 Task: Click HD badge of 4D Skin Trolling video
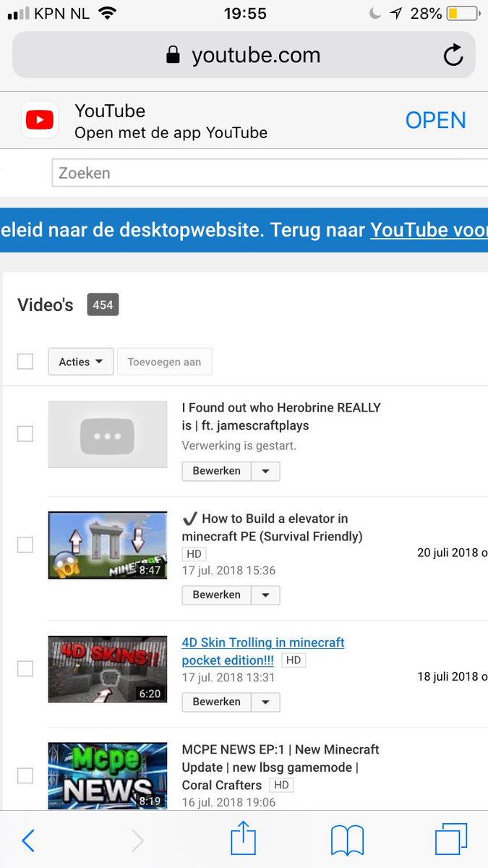[292, 660]
